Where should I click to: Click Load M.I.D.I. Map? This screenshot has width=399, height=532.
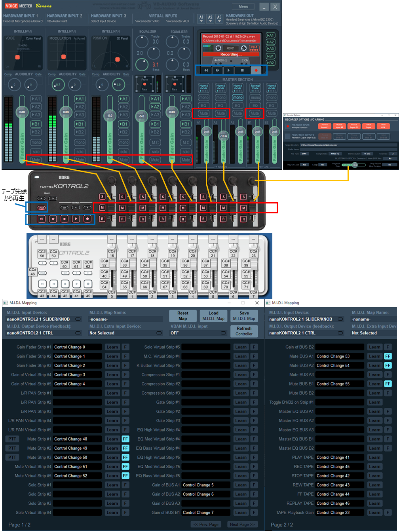[213, 316]
